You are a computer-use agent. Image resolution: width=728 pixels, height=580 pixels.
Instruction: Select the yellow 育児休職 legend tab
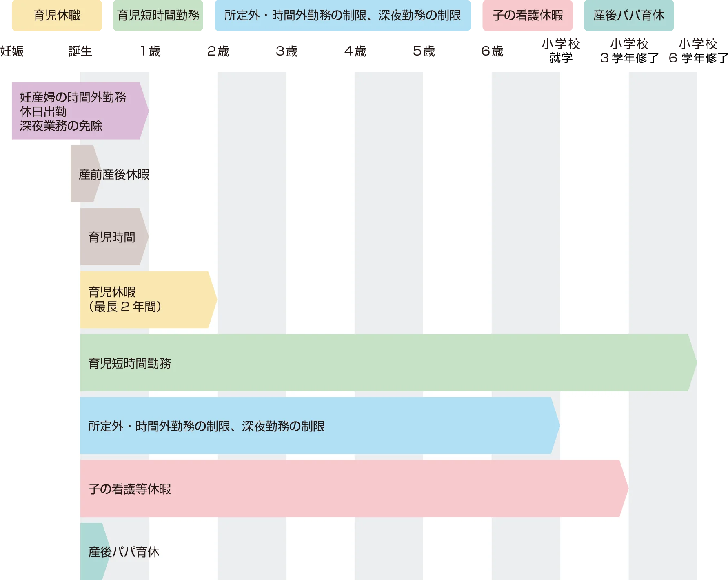(56, 16)
